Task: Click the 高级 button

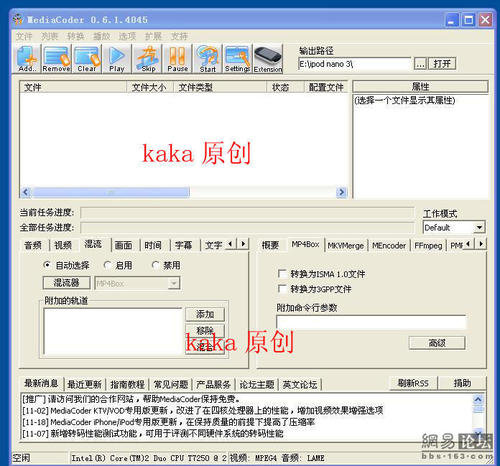Action: pos(437,343)
